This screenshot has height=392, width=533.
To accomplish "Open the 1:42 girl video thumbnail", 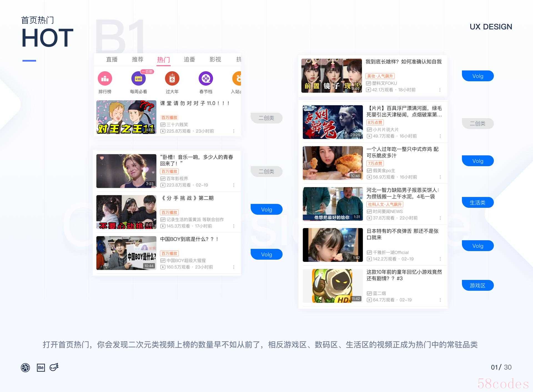I will click(x=333, y=245).
